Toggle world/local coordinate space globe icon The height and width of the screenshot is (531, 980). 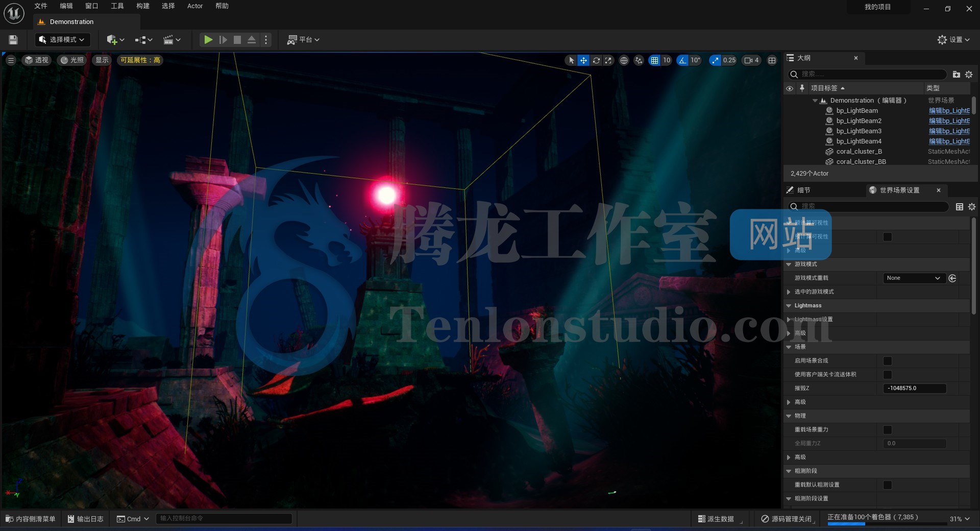point(624,60)
